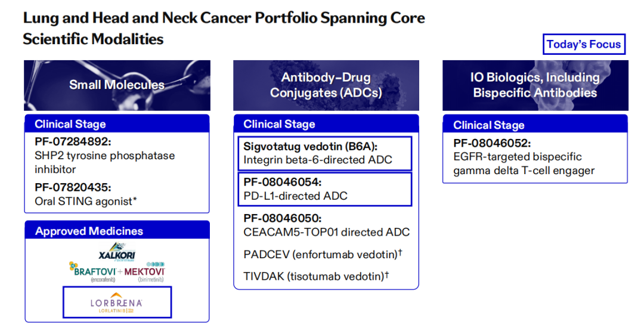Click the PF-07820435 Oral STING agonist entry

coord(86,194)
